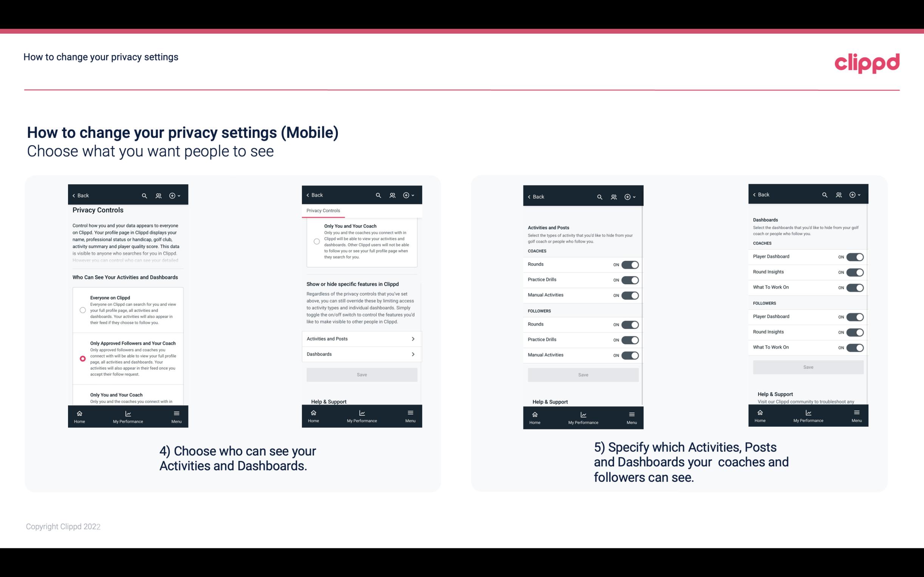Toggle Manual Activities for Followers section
The image size is (924, 577).
click(x=628, y=354)
